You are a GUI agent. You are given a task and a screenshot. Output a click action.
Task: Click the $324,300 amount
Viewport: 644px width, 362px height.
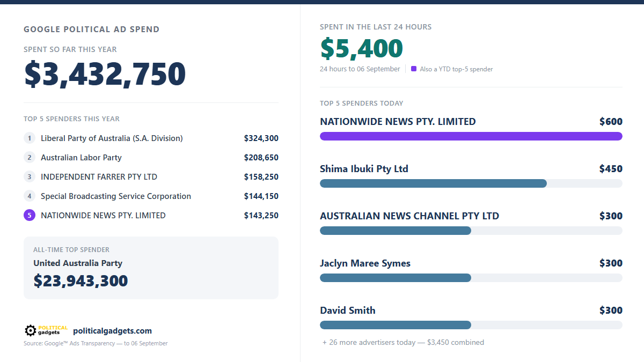point(261,138)
